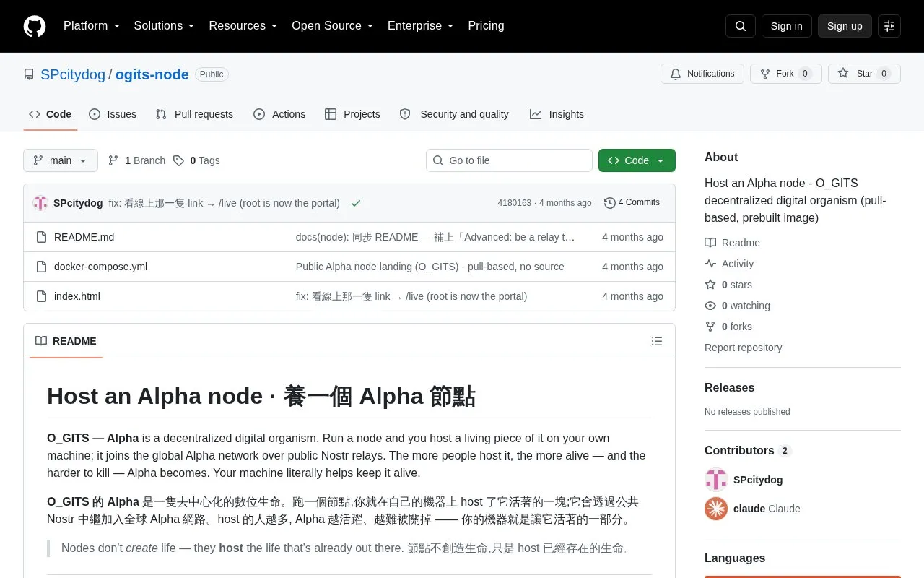Click Report repository link

[x=743, y=348]
